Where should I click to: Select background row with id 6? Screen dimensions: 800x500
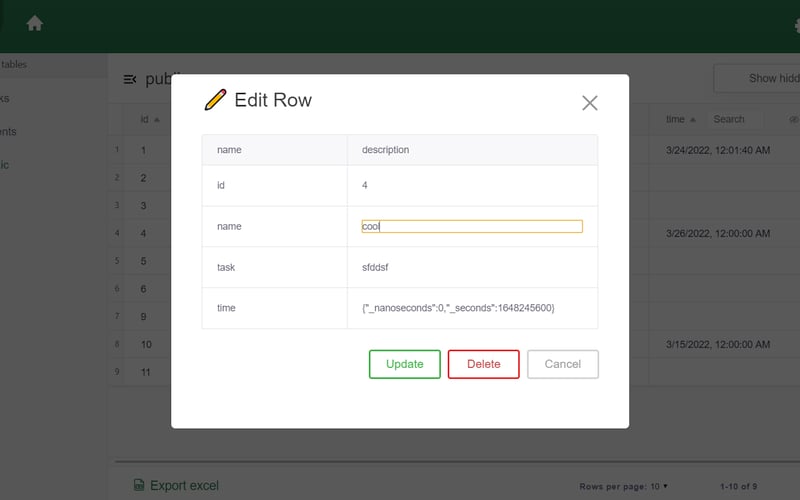[143, 289]
